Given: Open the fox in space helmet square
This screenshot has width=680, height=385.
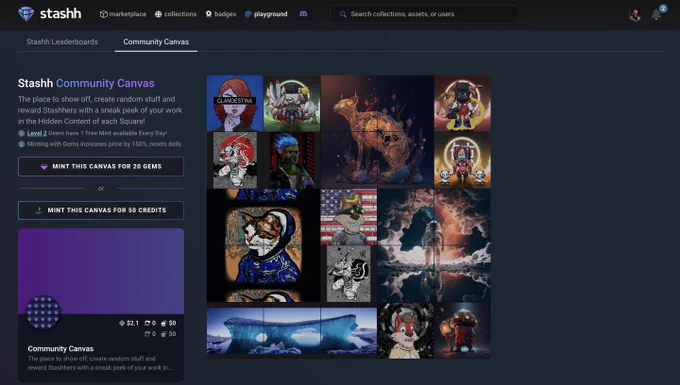Looking at the screenshot, I should point(405,331).
